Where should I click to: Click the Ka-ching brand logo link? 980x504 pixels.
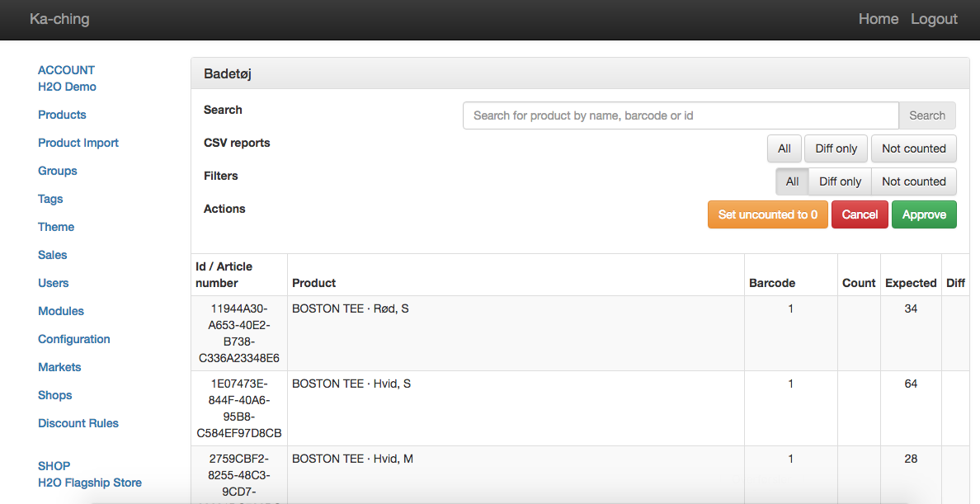click(59, 19)
